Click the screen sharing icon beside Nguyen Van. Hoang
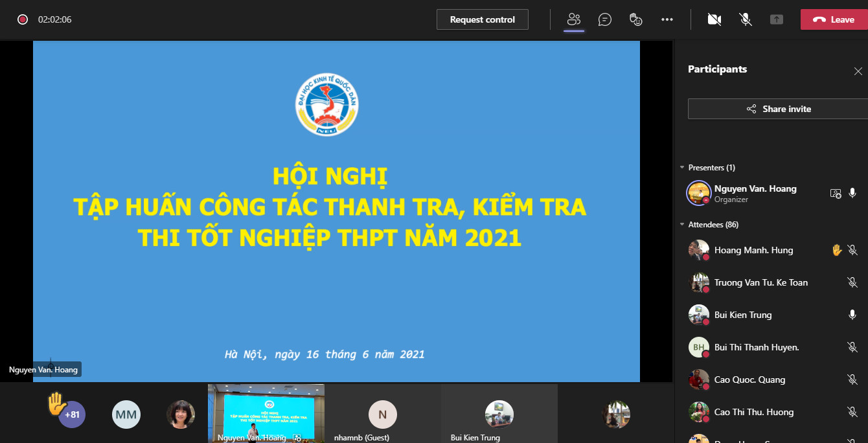Screen dimensions: 868x443 [x=836, y=193]
